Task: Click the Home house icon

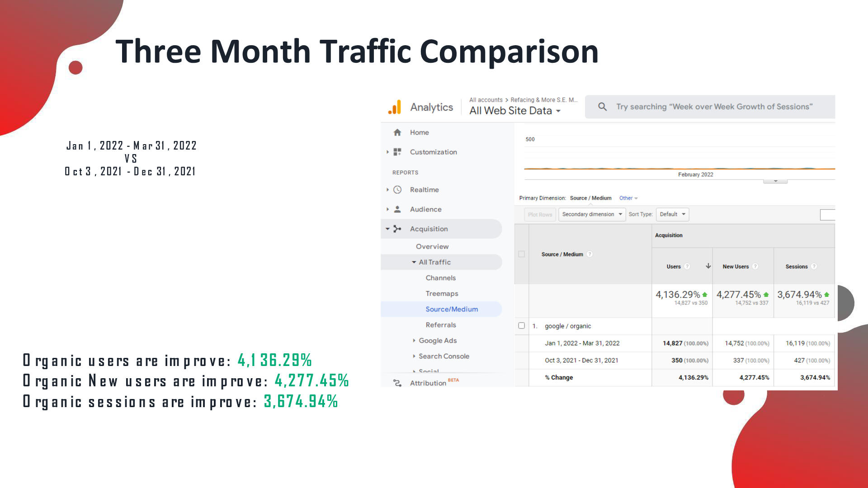Action: coord(397,132)
